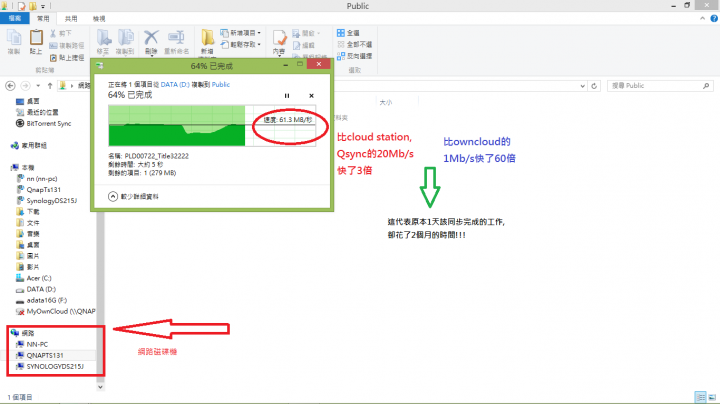
Task: Click the Copy icon in the ribbon
Action: click(14, 38)
